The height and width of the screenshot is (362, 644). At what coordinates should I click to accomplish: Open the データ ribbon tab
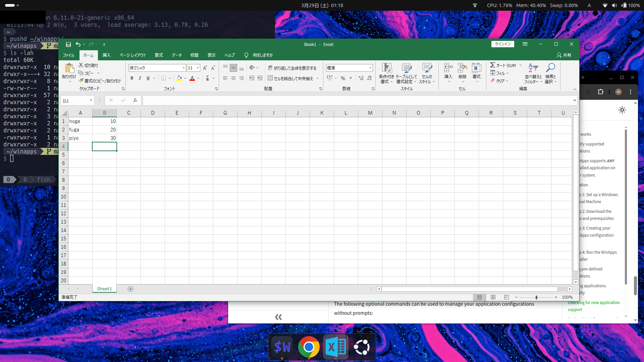(176, 55)
